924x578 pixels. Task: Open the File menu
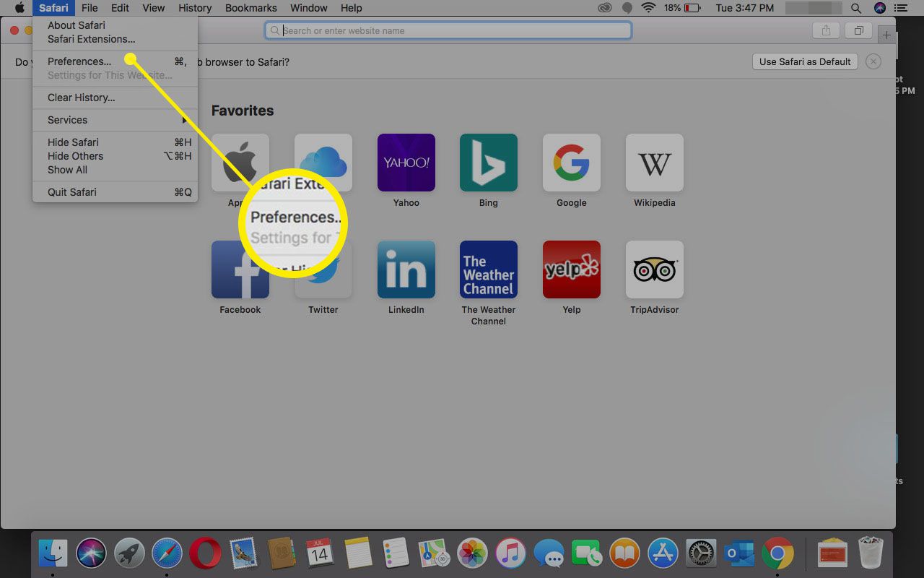[x=90, y=8]
